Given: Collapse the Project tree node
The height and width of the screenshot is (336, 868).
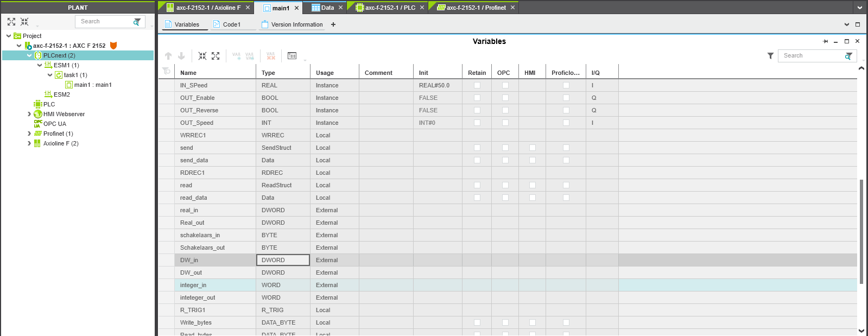Looking at the screenshot, I should [x=9, y=36].
